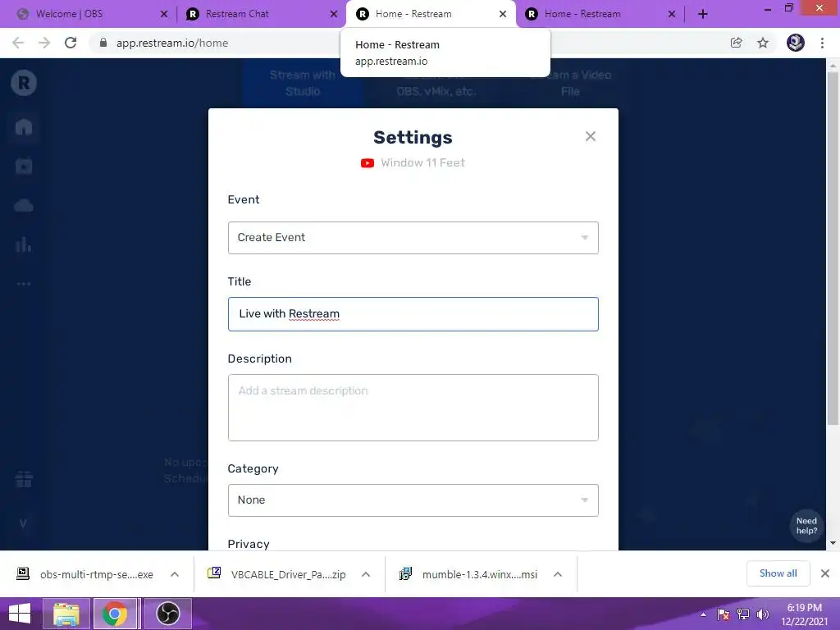Open the Need help? chat bubble
This screenshot has height=630, width=840.
pos(806,526)
